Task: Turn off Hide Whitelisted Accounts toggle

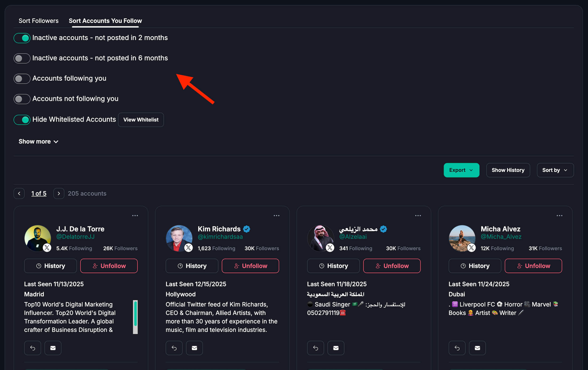Action: pyautogui.click(x=22, y=120)
